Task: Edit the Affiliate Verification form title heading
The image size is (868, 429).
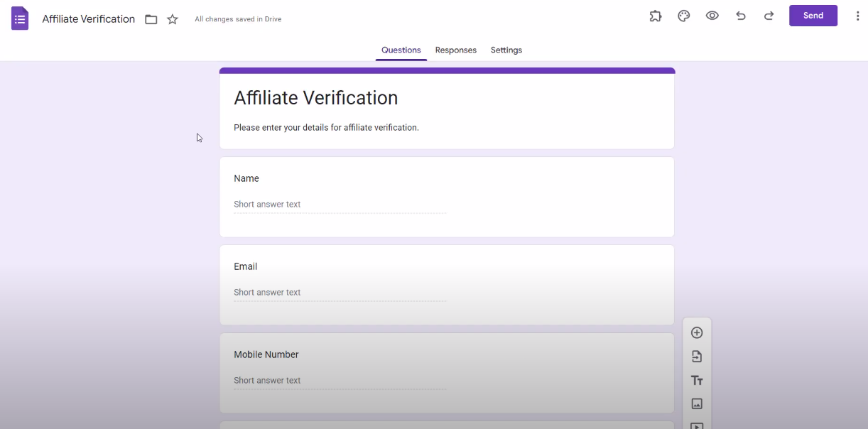Action: (316, 97)
